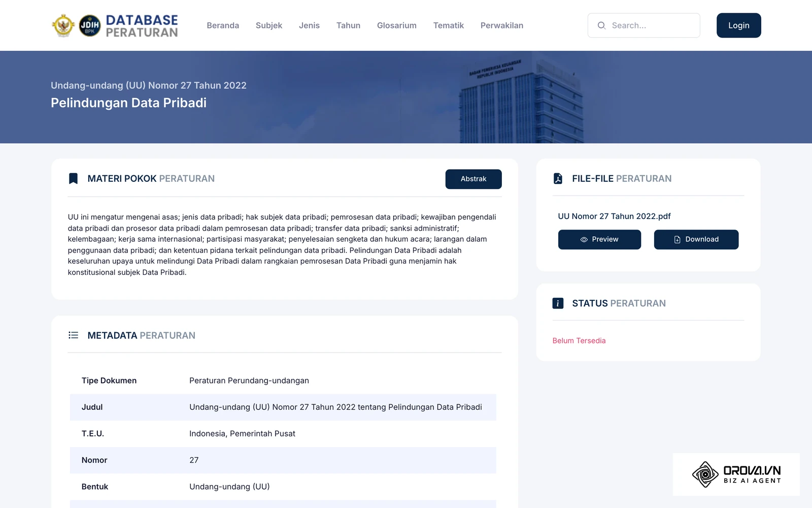812x508 pixels.
Task: Click the Belum Tersedia status text
Action: coord(579,341)
